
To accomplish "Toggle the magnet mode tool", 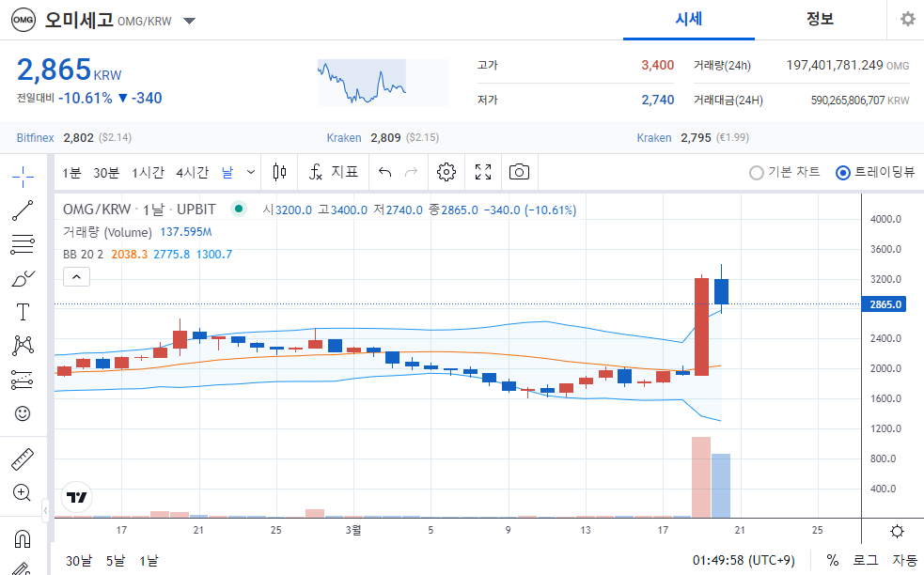I will (23, 538).
